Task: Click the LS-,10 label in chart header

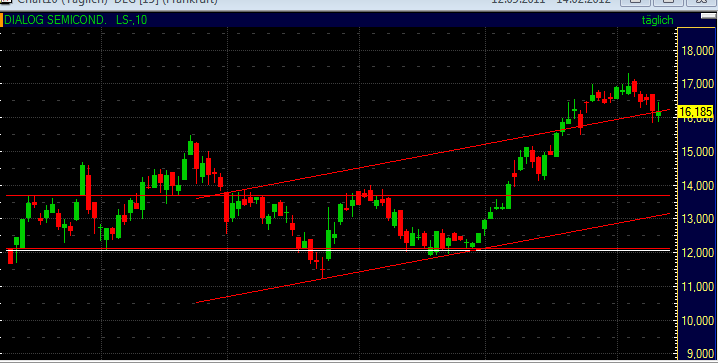Action: click(x=132, y=20)
